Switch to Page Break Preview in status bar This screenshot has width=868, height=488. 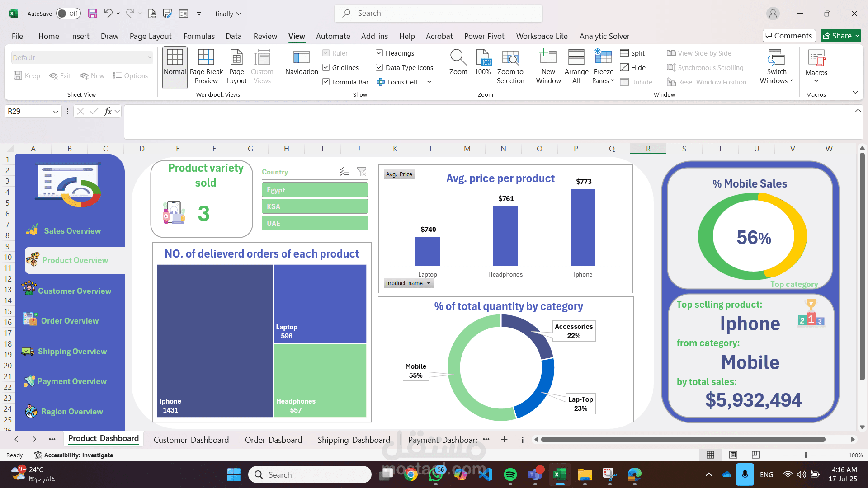pos(755,455)
